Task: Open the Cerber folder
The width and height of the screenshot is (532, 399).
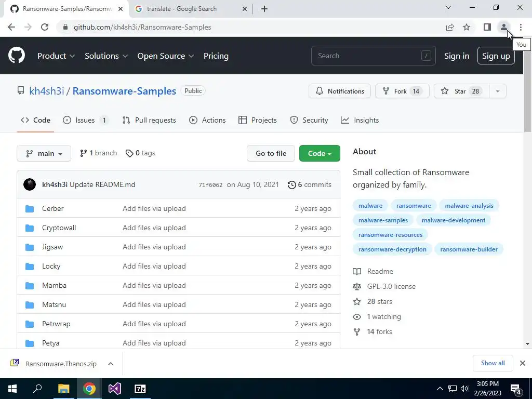Action: [52, 208]
